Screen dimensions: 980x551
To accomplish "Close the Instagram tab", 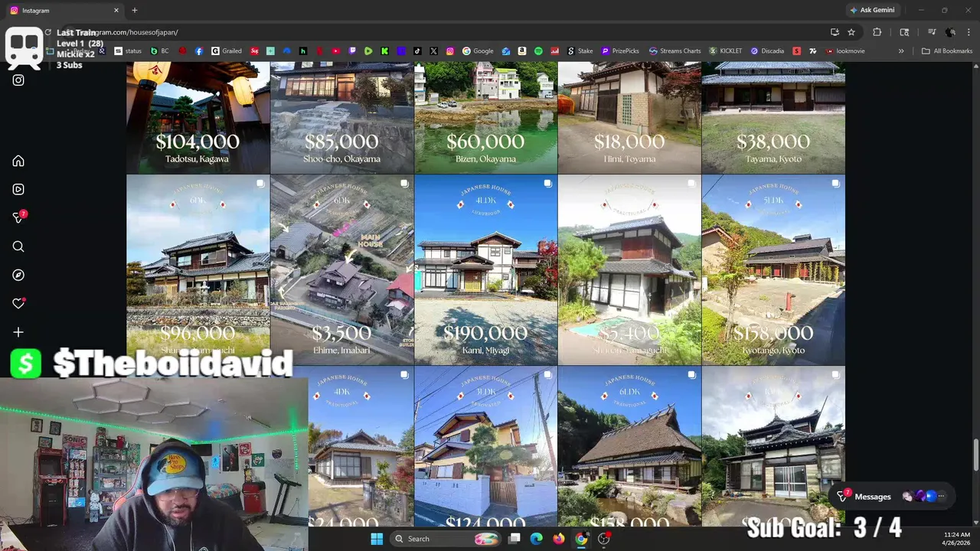I will pos(116,11).
